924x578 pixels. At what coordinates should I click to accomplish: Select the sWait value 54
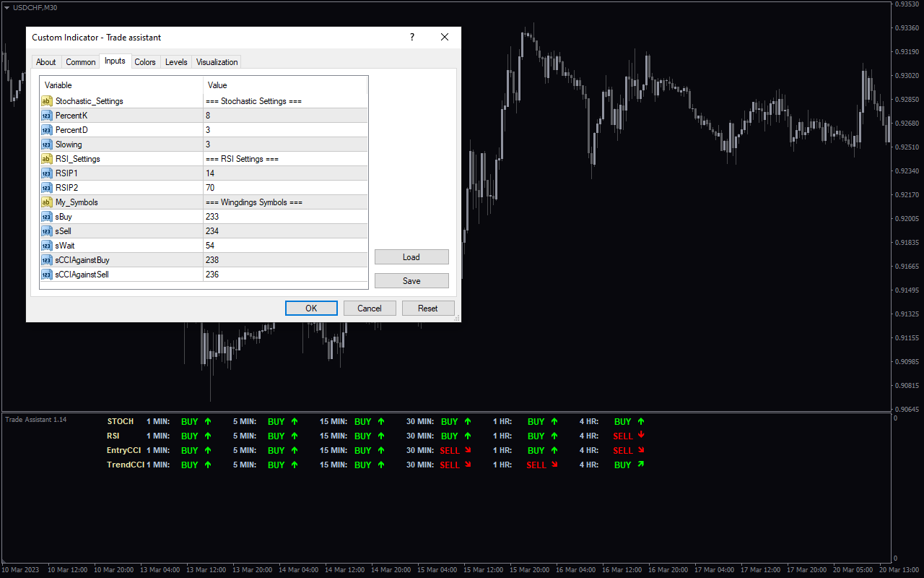286,246
